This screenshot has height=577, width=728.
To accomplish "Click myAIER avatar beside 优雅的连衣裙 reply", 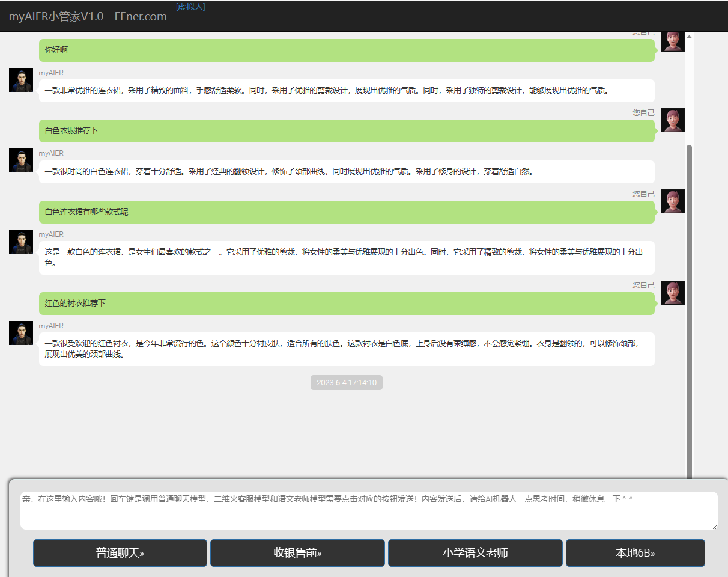I will pyautogui.click(x=21, y=80).
